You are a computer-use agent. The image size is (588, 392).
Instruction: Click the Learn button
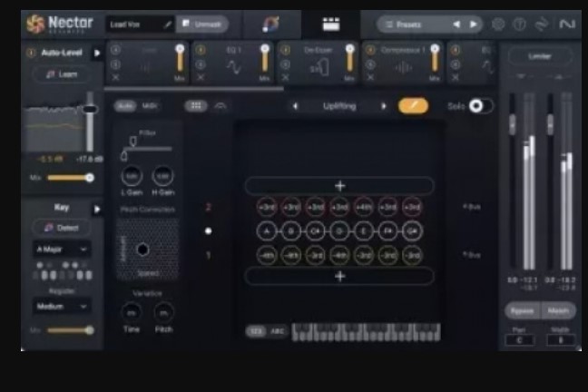click(62, 74)
